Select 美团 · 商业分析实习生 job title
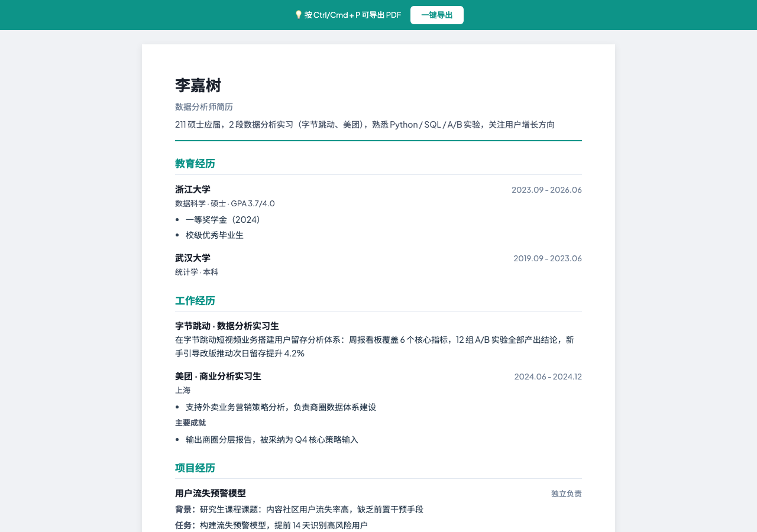This screenshot has height=532, width=757. point(218,377)
